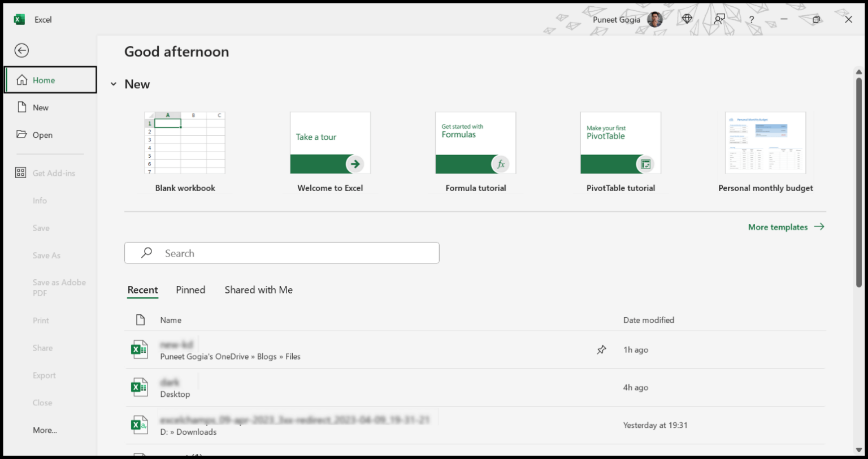Click the vertical scrollbar down arrow

coord(859,450)
